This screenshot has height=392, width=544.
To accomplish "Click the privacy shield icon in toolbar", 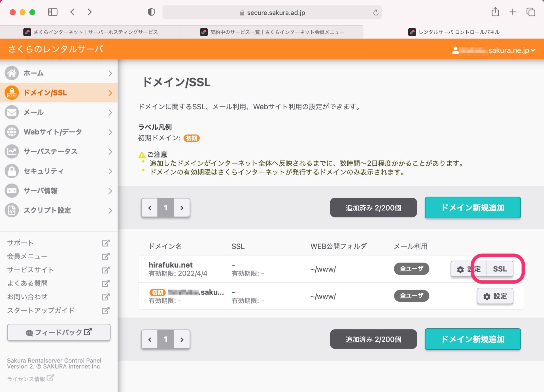I will tap(151, 12).
